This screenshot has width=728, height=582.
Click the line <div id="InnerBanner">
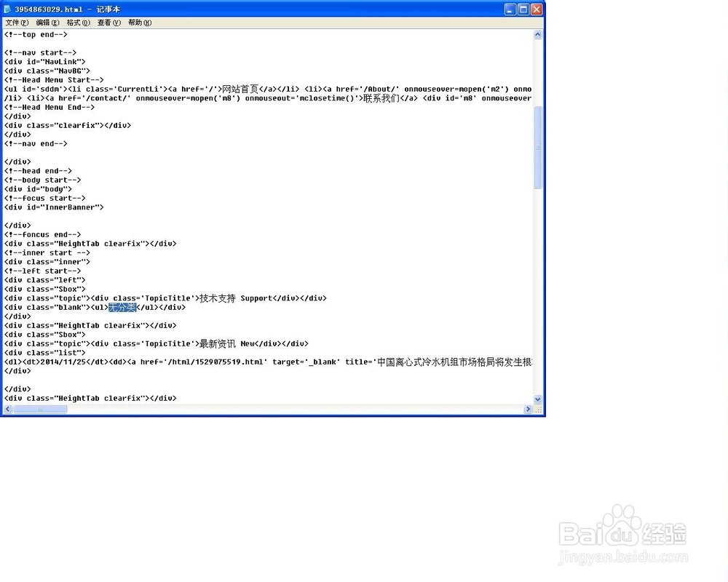coord(54,207)
